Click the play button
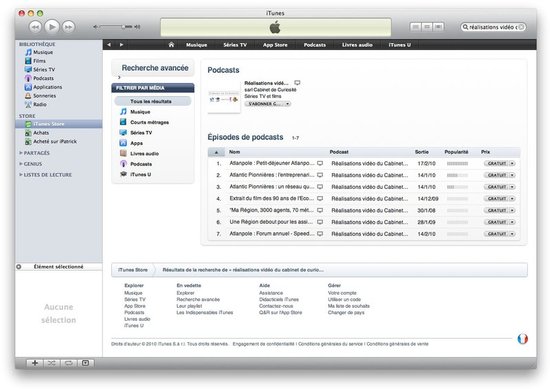This screenshot has height=389, width=550. point(52,27)
